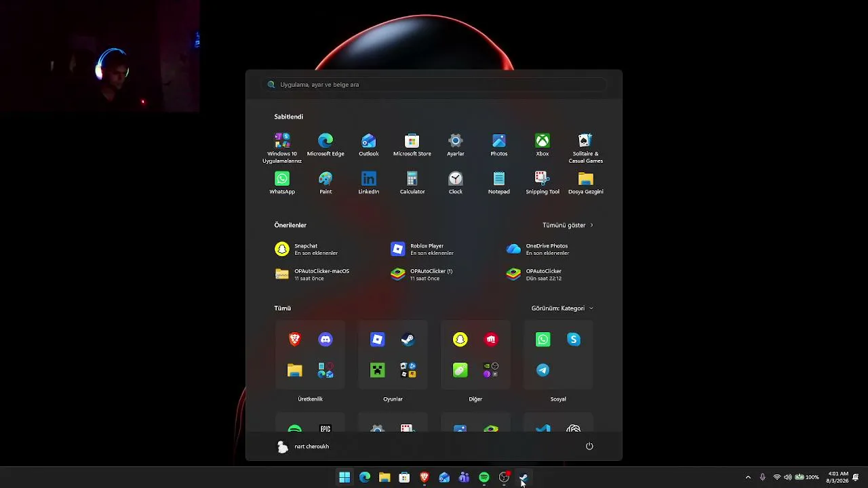Open Telegram in the Sosyal category
The height and width of the screenshot is (488, 868).
[x=543, y=370]
